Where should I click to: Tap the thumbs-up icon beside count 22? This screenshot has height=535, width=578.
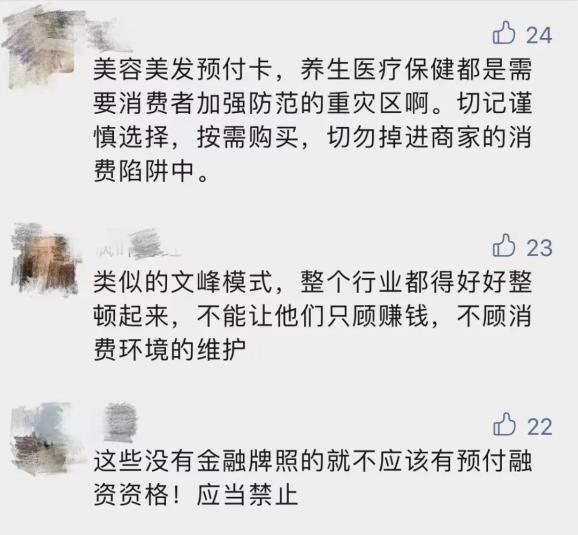click(x=504, y=424)
